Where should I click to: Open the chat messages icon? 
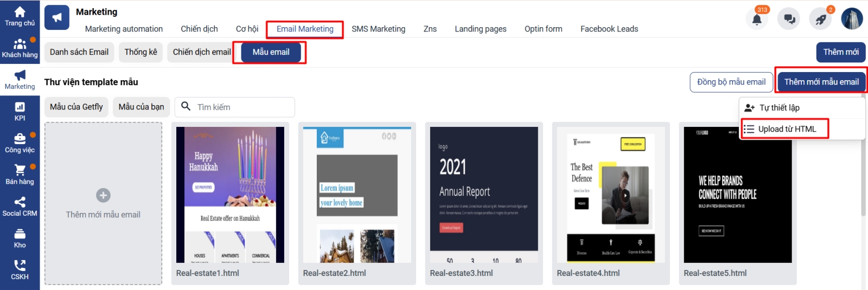click(x=789, y=20)
